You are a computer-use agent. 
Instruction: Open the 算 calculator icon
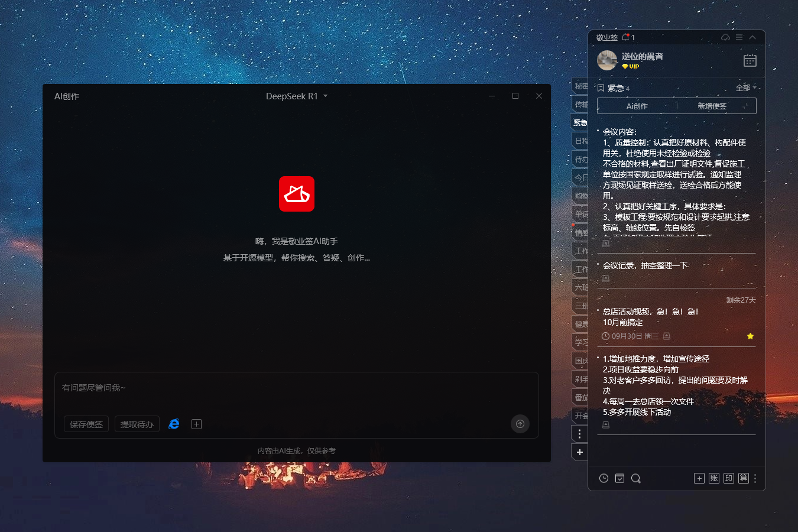[x=744, y=478]
